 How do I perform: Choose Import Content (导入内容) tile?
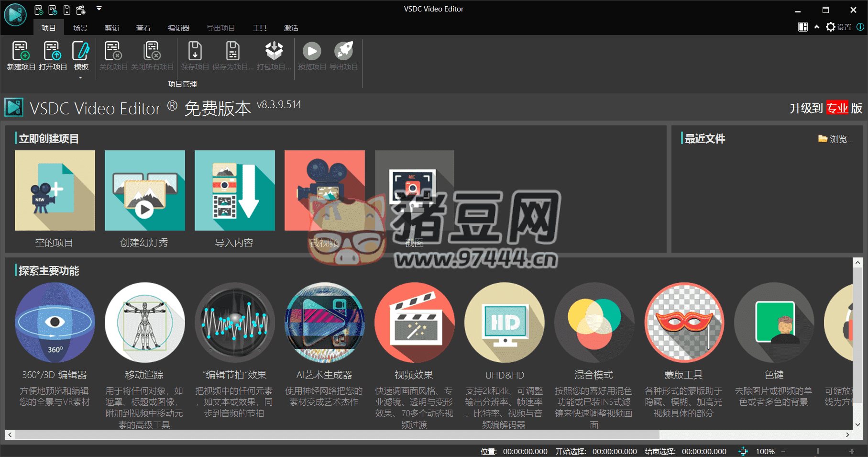[x=234, y=190]
